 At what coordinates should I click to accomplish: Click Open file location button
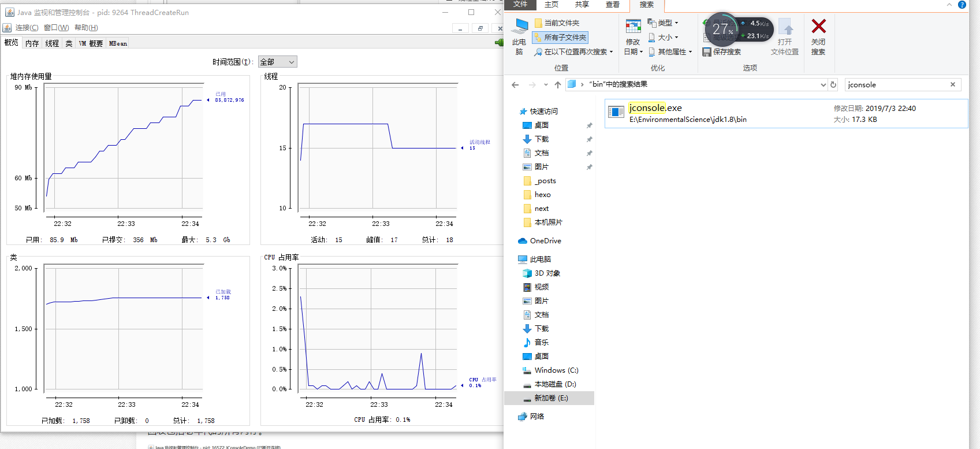coord(785,36)
